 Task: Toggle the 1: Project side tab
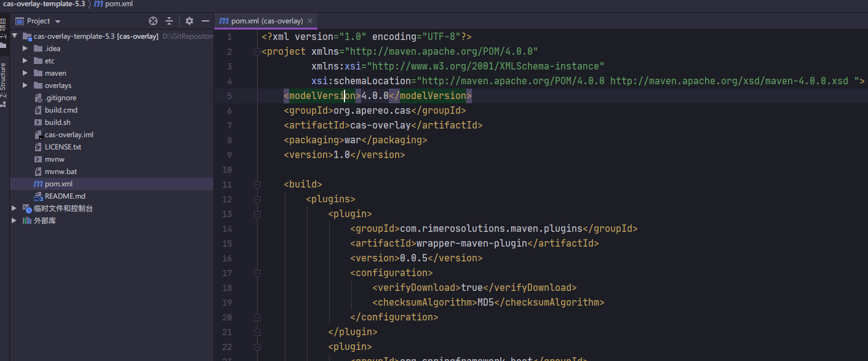(x=3, y=33)
